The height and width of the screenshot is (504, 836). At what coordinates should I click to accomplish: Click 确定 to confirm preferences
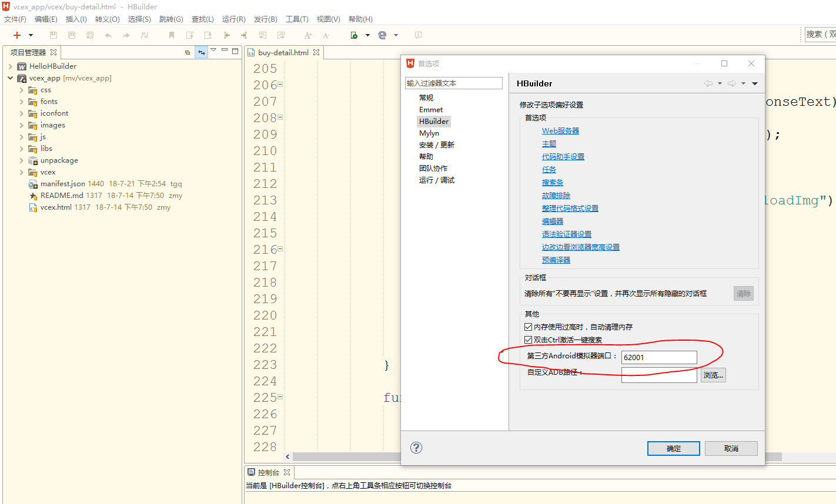tap(674, 449)
